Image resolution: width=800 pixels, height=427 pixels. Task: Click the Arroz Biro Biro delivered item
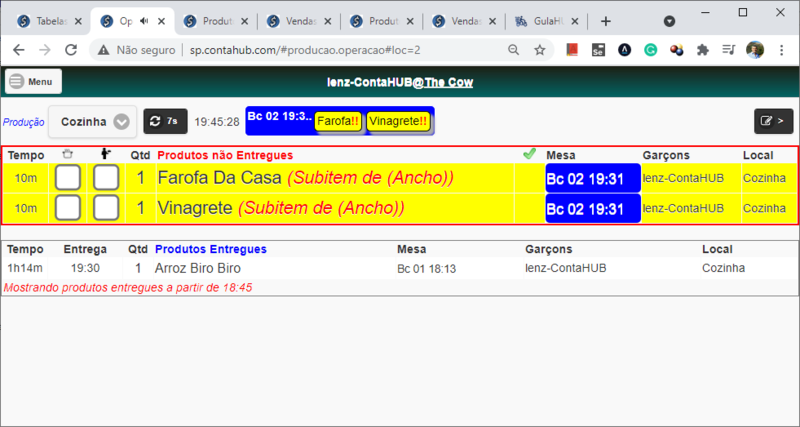[x=197, y=268]
